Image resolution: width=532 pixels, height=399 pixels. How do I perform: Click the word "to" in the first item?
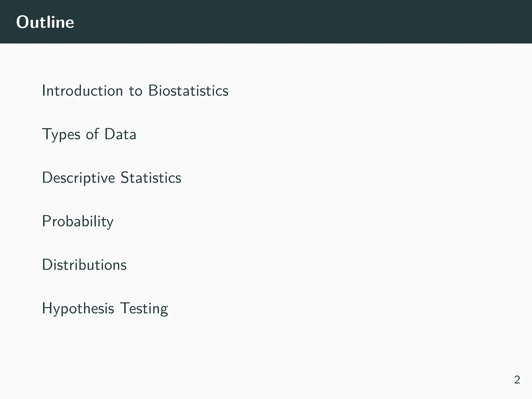tap(136, 91)
